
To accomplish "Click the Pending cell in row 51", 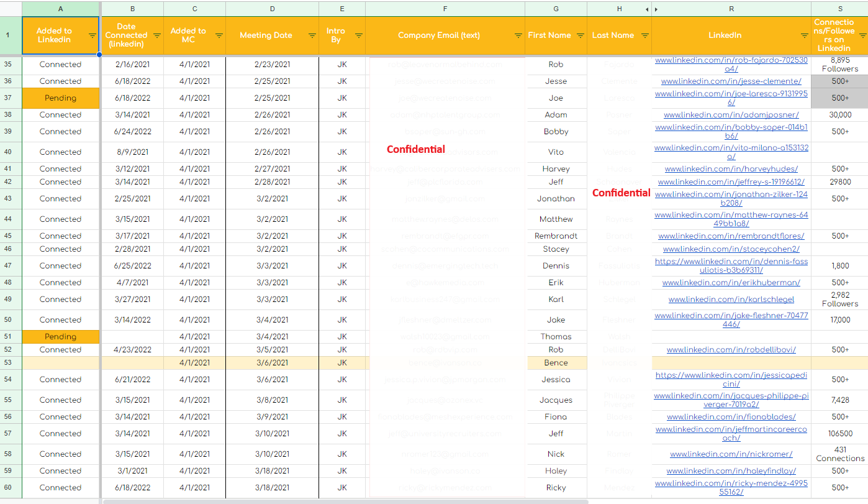I will click(x=60, y=337).
